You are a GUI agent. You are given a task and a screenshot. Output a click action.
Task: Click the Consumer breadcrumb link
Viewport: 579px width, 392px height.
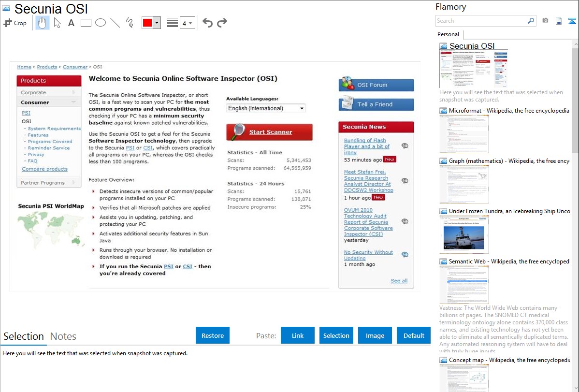(x=75, y=67)
